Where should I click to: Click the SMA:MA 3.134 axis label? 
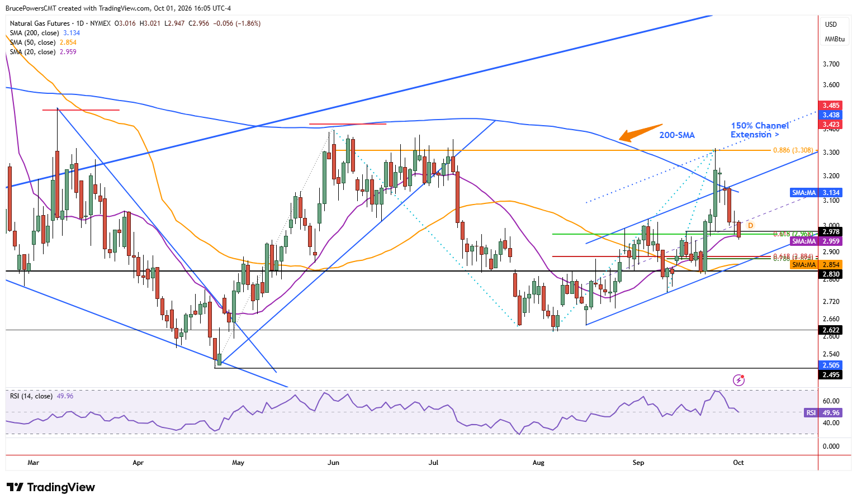816,193
